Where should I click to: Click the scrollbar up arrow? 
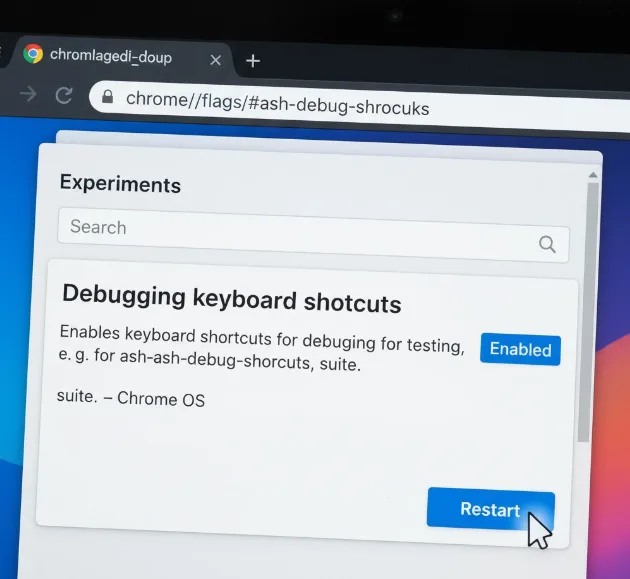coord(593,172)
